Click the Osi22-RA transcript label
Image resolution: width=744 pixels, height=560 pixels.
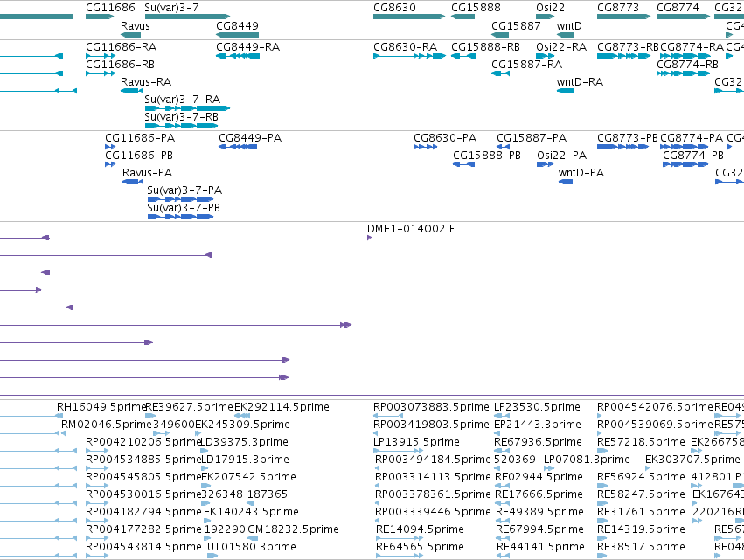point(561,47)
